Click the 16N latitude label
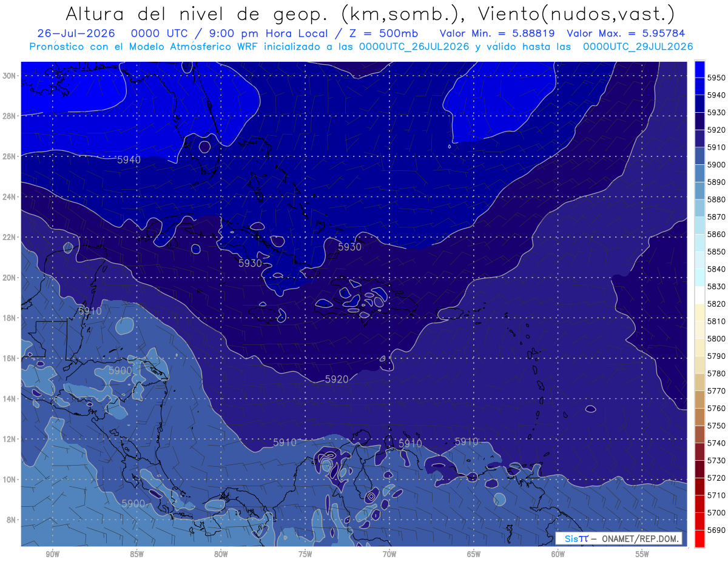The height and width of the screenshot is (562, 728). pos(9,358)
